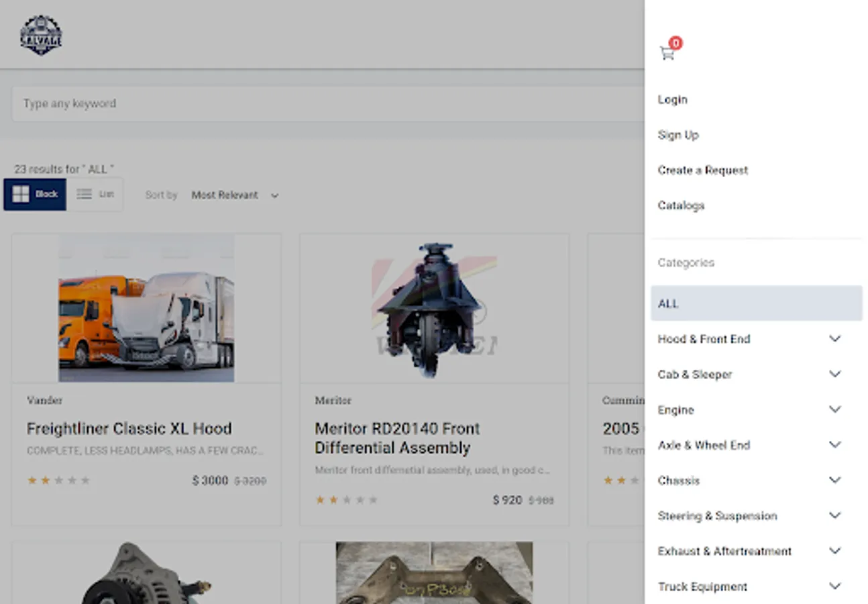This screenshot has width=868, height=604.
Task: Expand the Chassis category chevron
Action: (834, 481)
